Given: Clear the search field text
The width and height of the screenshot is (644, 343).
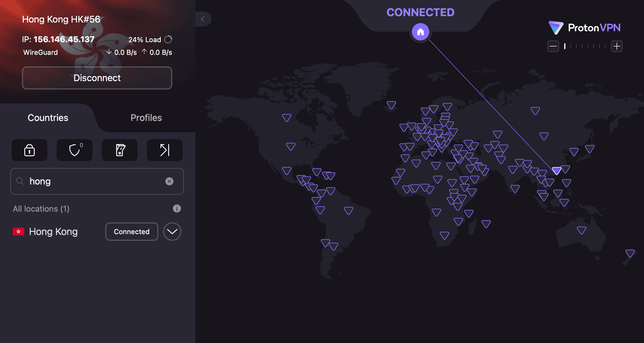Looking at the screenshot, I should [169, 181].
